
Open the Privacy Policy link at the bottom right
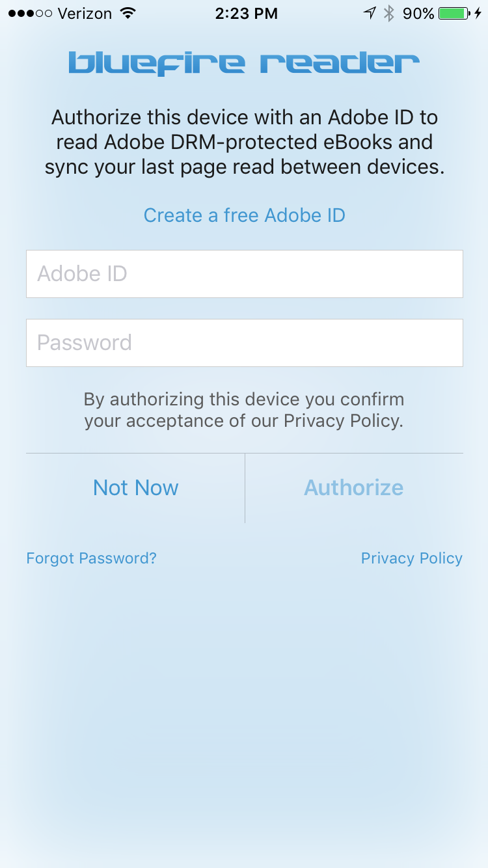411,558
